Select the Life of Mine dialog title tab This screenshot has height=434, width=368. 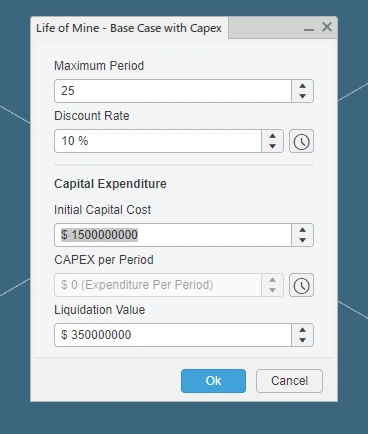(x=129, y=28)
